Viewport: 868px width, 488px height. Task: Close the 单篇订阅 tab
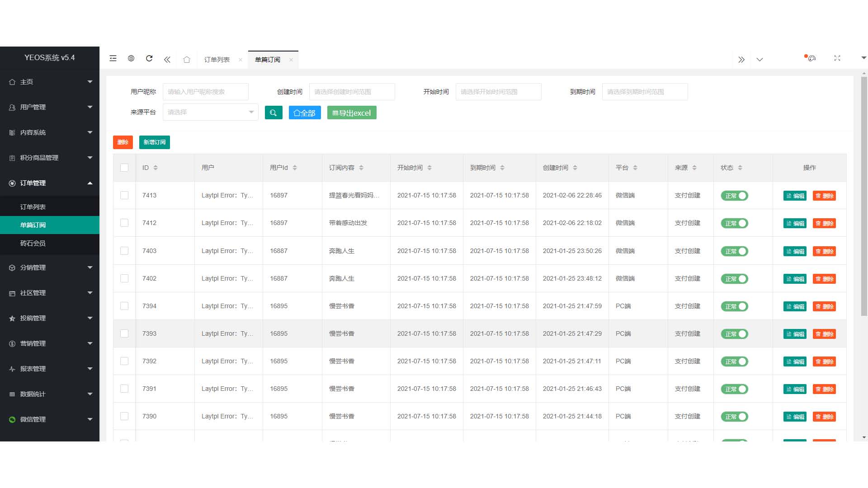coord(291,60)
